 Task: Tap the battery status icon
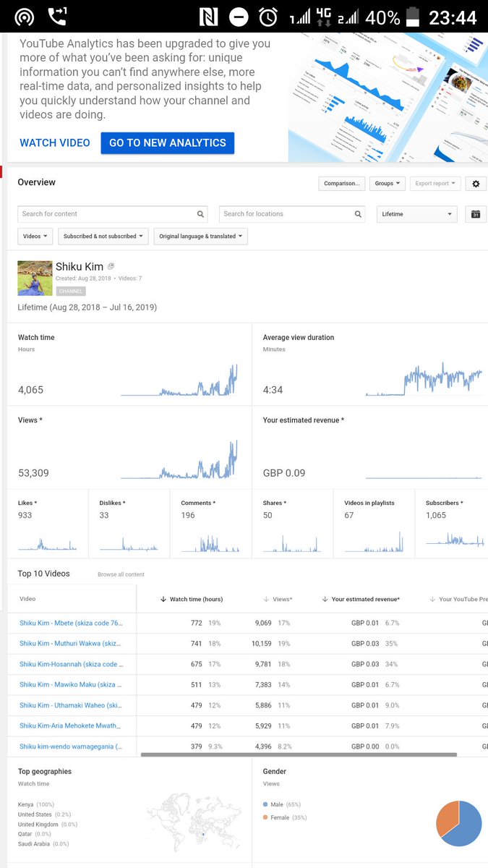(413, 17)
